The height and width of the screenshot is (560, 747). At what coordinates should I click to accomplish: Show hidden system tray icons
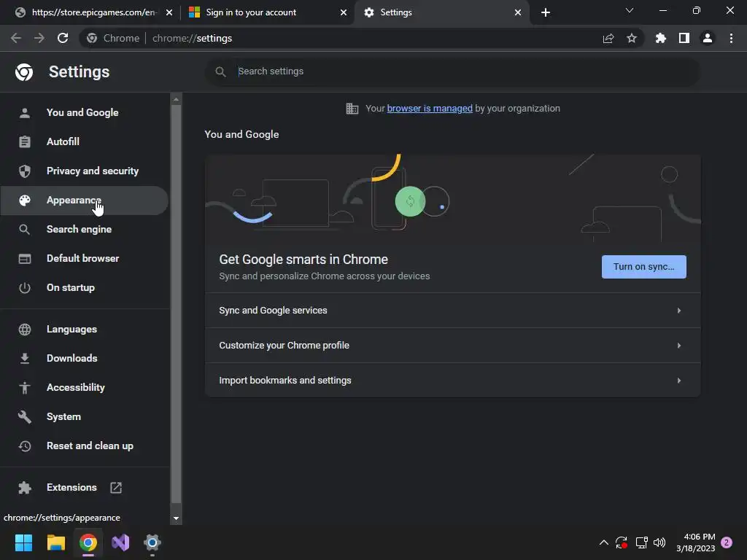click(603, 542)
